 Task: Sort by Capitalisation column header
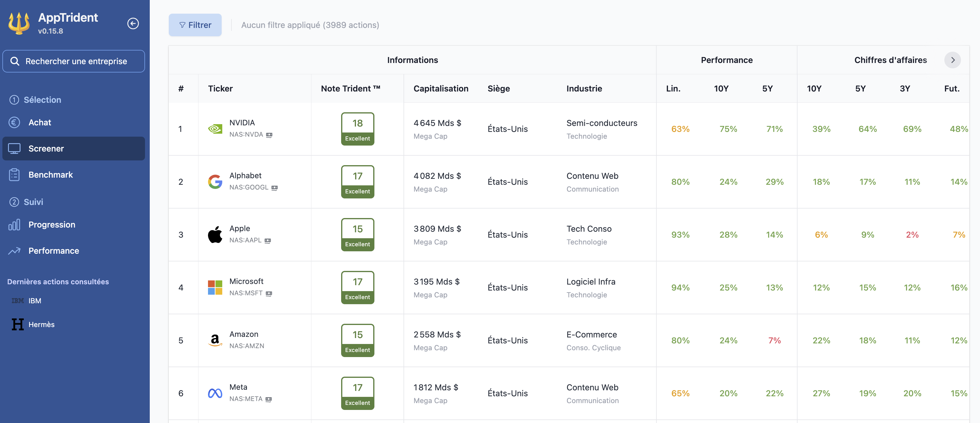[x=441, y=89]
